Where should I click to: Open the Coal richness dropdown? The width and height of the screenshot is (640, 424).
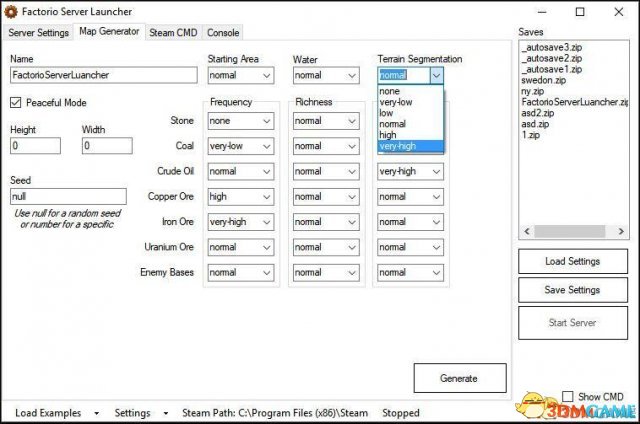coord(326,146)
